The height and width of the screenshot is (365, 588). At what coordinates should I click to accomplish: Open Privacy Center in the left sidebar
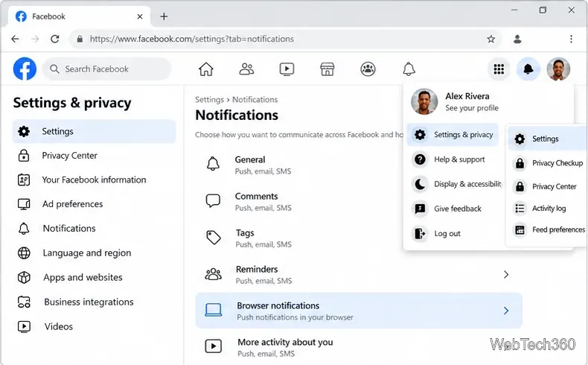point(94,155)
